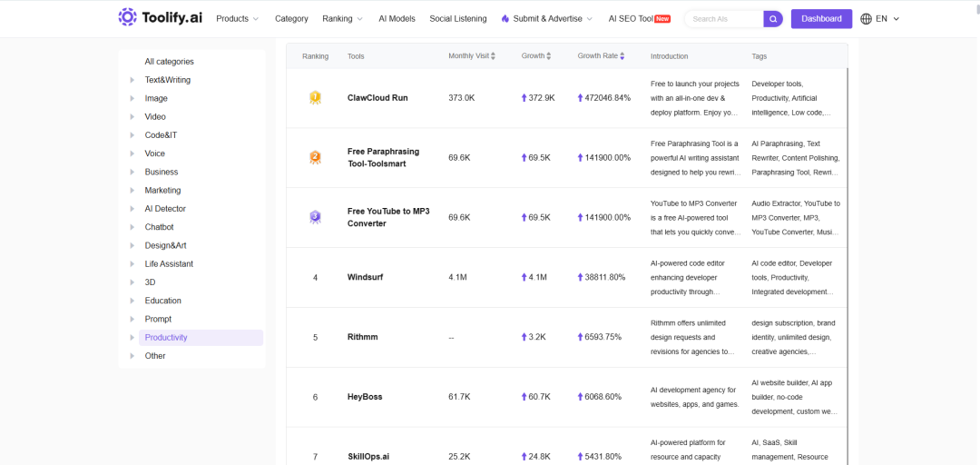Expand the Image category arrow
The height and width of the screenshot is (465, 980).
(132, 98)
